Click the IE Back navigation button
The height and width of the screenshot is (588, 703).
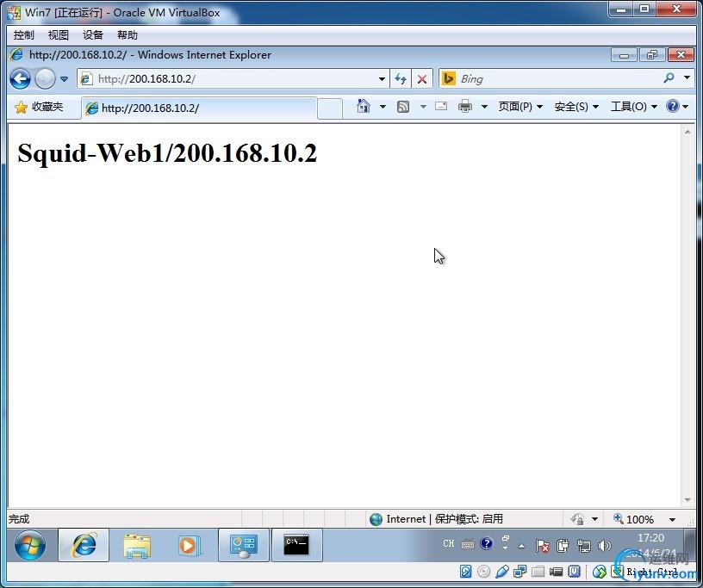[x=20, y=79]
